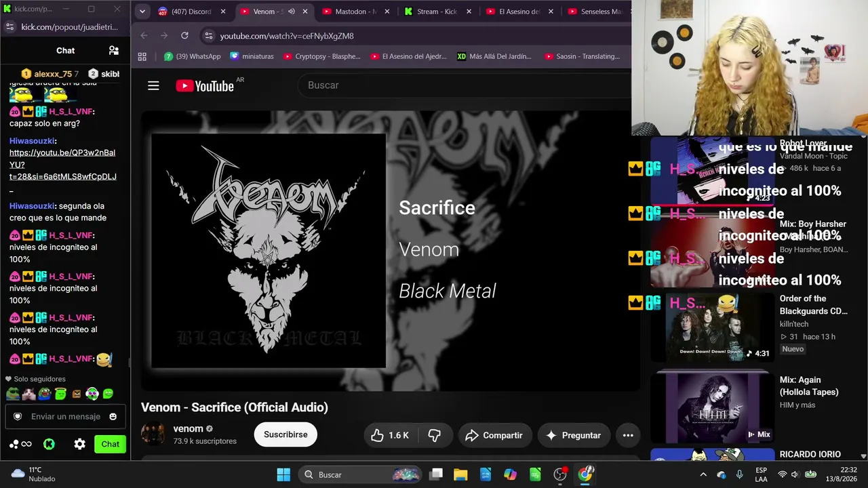Open Mix: Again (Hollola Tapes) thumbnail
The width and height of the screenshot is (868, 488).
tap(713, 408)
